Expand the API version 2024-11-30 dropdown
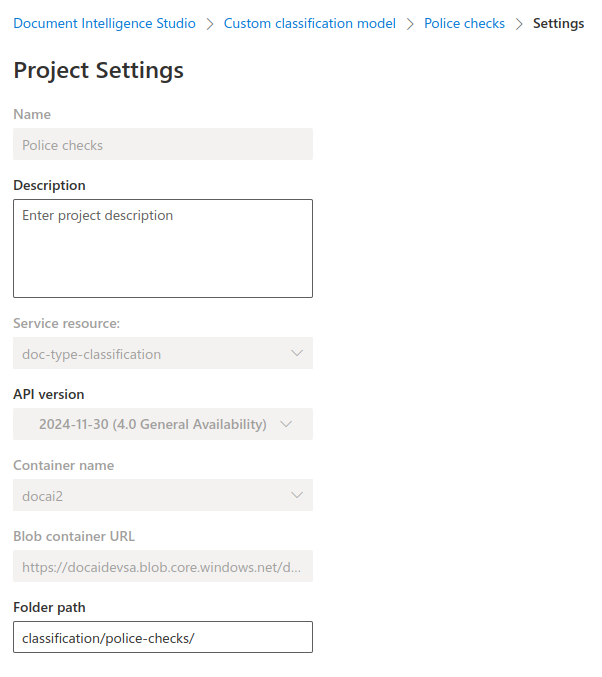 click(163, 424)
